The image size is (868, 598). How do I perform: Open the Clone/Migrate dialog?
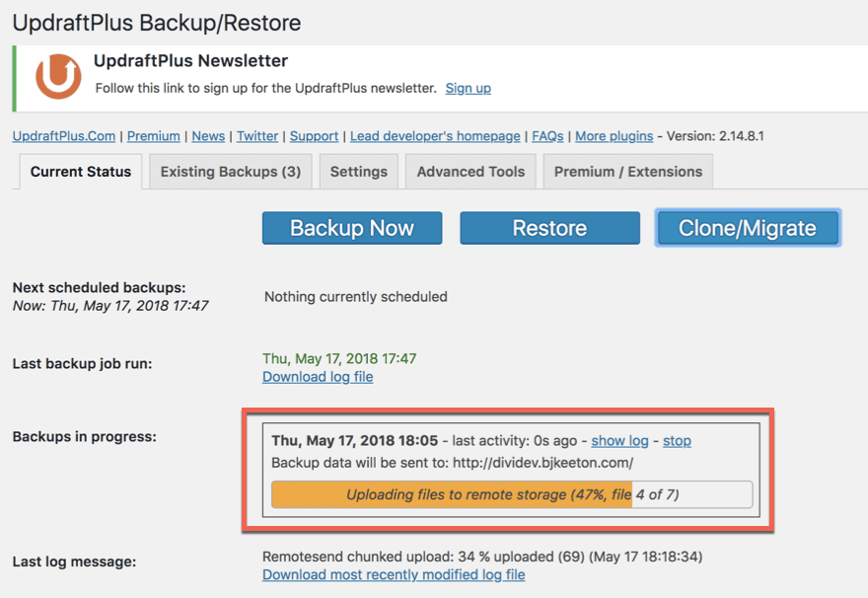(748, 227)
